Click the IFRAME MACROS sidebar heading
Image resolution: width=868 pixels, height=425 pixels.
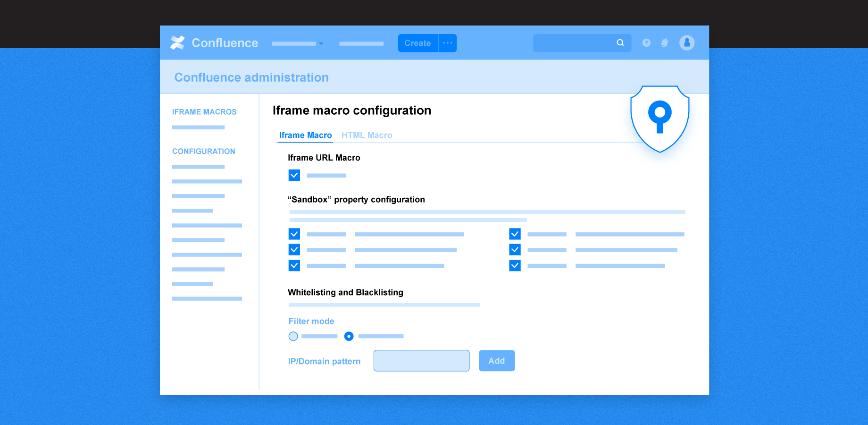(x=204, y=112)
